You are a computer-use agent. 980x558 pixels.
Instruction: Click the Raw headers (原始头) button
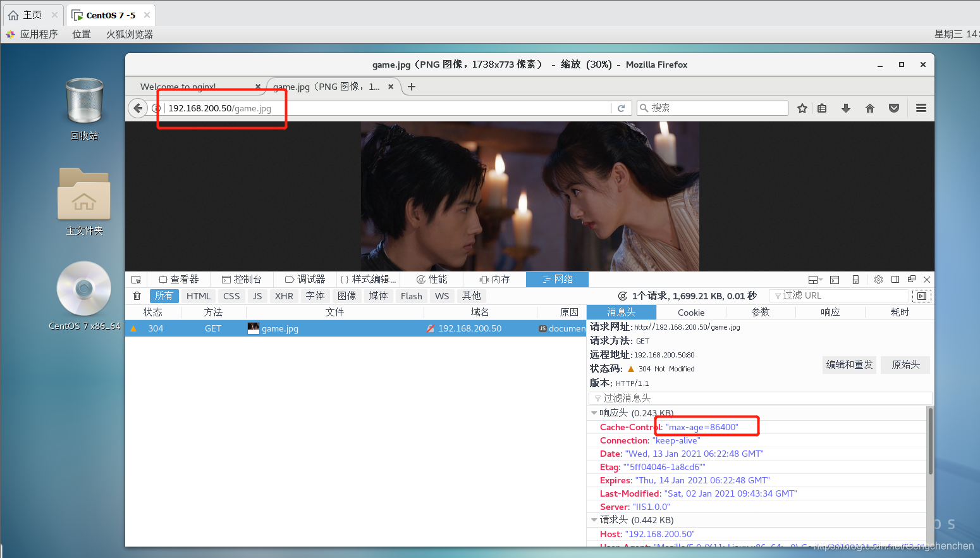[x=906, y=365]
